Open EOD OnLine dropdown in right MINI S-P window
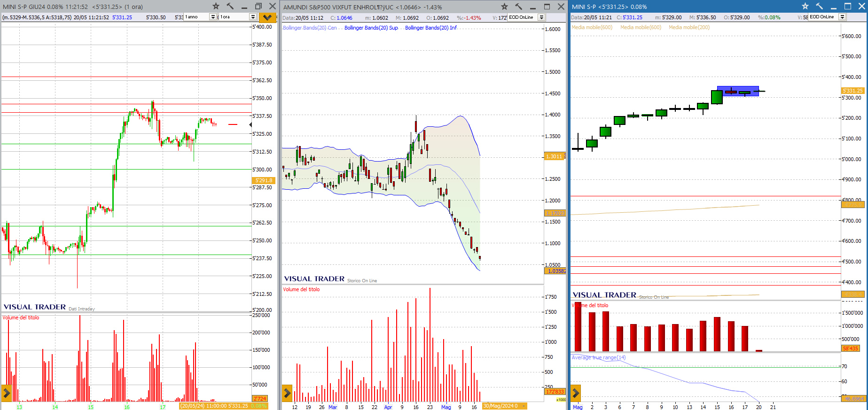 842,17
